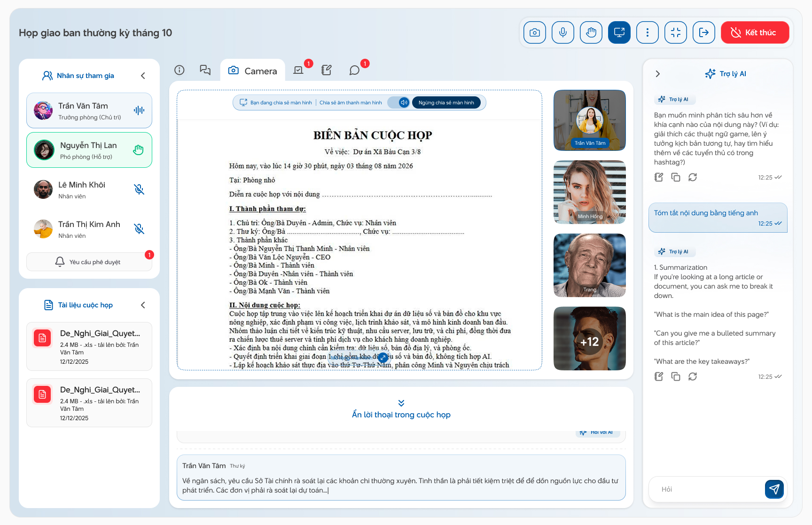Viewport: 812px width, 525px height.
Task: Copy the Summarization AI reply
Action: click(x=676, y=376)
